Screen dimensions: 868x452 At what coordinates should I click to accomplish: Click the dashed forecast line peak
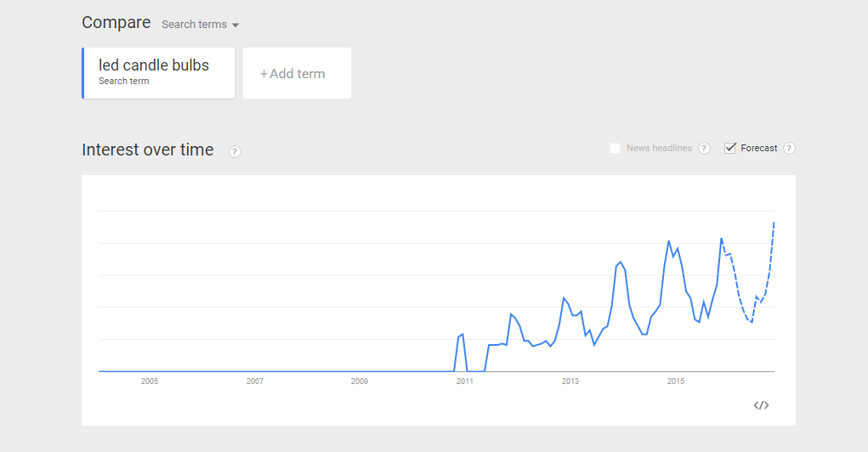tap(774, 223)
